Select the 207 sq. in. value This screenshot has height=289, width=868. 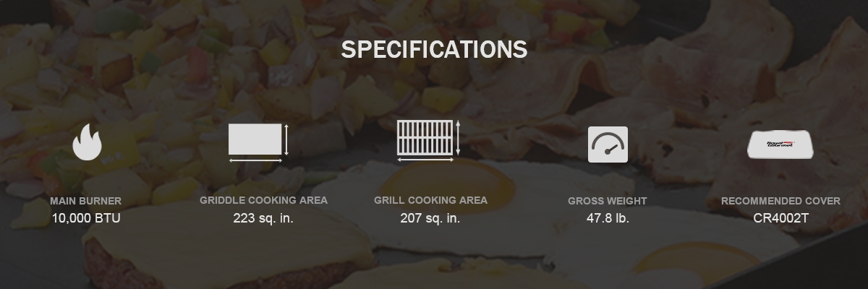point(430,217)
